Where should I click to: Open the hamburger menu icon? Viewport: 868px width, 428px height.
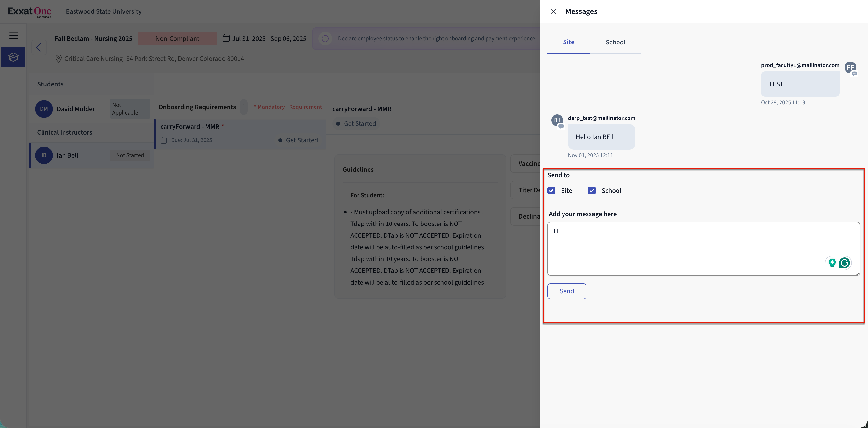(x=13, y=35)
